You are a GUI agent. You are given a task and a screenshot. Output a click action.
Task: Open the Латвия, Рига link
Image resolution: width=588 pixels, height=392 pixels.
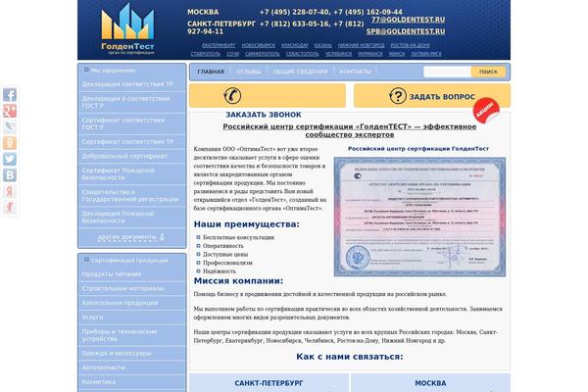[x=426, y=54]
